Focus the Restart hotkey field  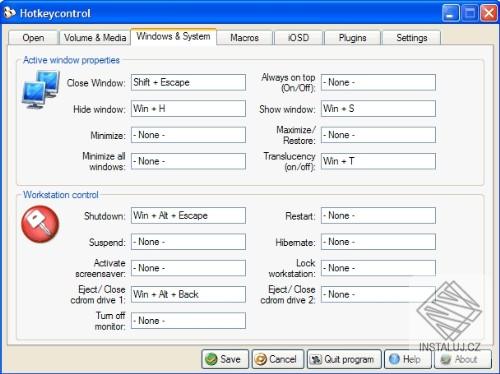pos(378,216)
